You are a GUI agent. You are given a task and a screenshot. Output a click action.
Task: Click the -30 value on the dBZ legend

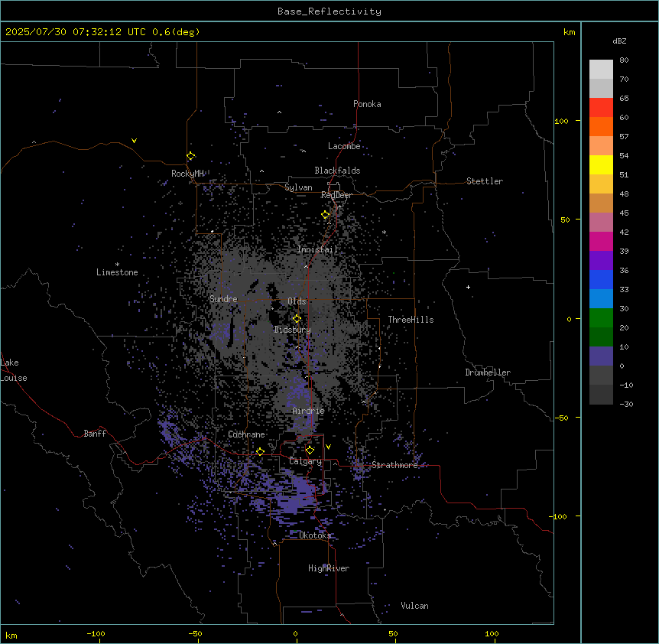626,404
